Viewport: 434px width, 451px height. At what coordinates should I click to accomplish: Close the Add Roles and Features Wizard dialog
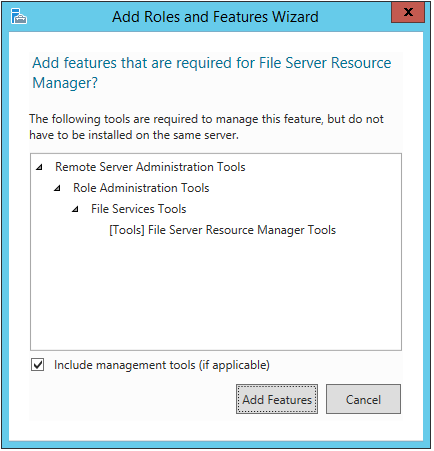coord(408,12)
